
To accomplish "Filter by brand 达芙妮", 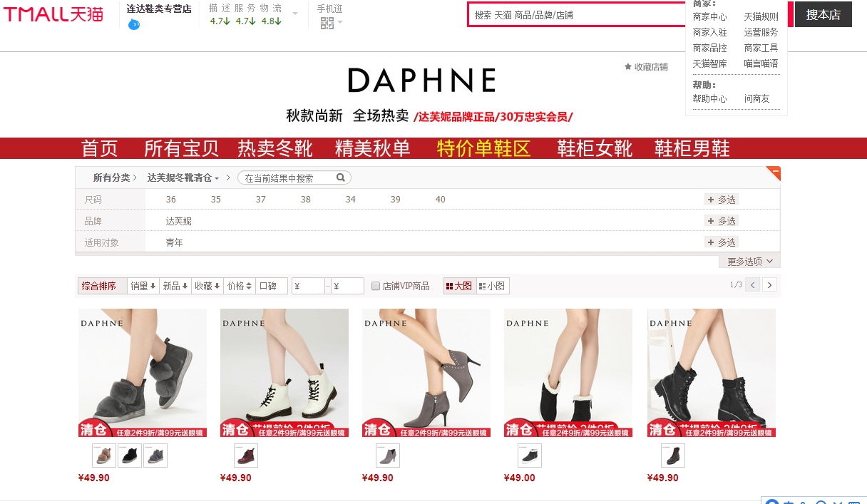I will pos(179,221).
